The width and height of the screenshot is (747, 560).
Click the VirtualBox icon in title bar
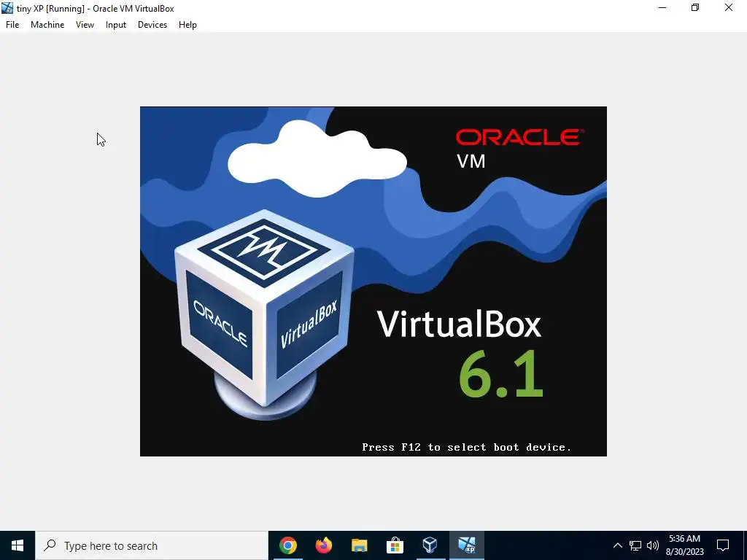click(x=7, y=8)
